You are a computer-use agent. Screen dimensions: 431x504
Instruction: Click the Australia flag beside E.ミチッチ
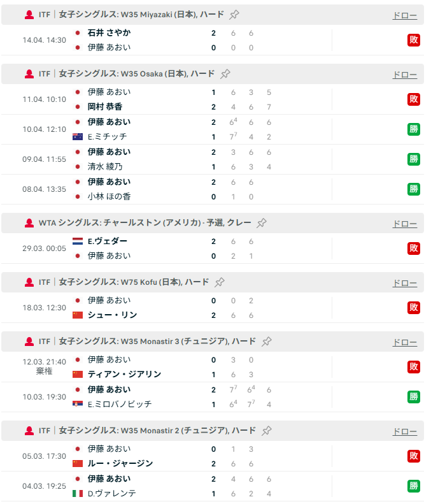tap(78, 136)
